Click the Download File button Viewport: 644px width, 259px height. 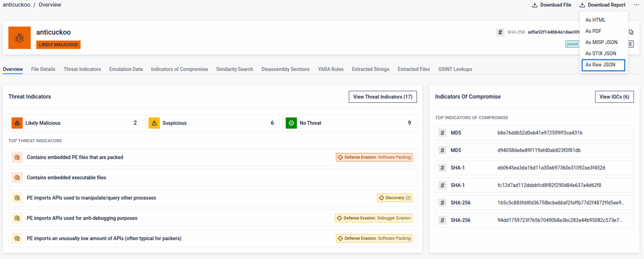551,5
